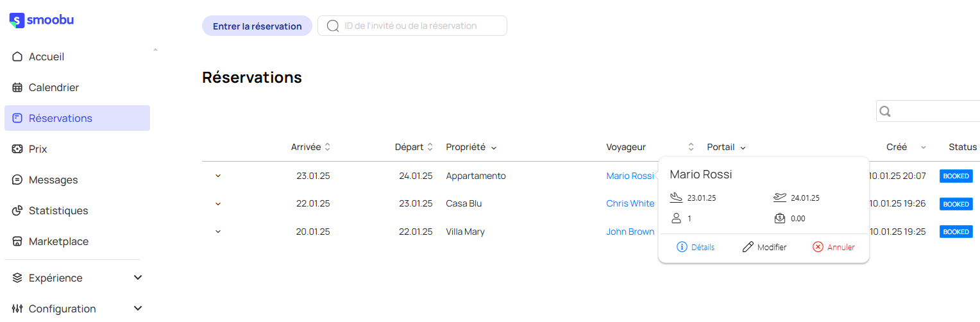980x322 pixels.
Task: Click the Détails info icon in popup
Action: pyautogui.click(x=682, y=247)
